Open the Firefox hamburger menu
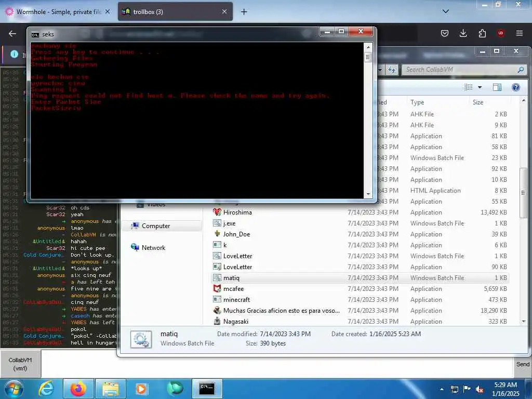The image size is (532, 399). 520,33
